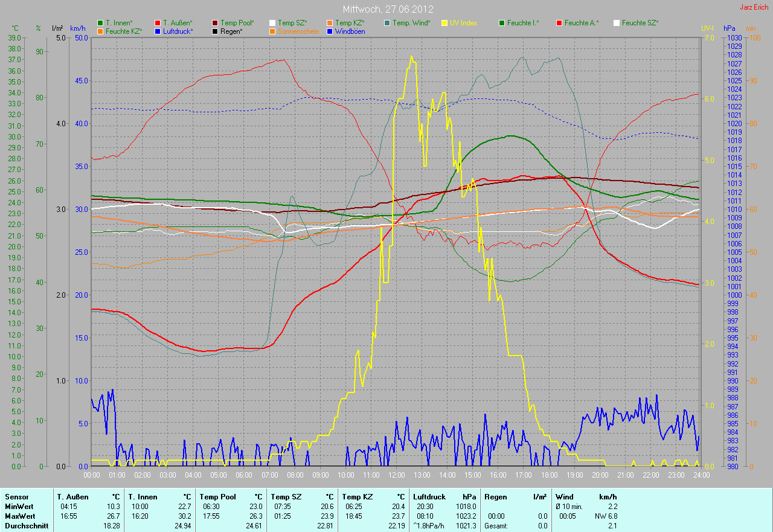Click T. Außen average value 18.28
The image size is (773, 532).
(112, 526)
